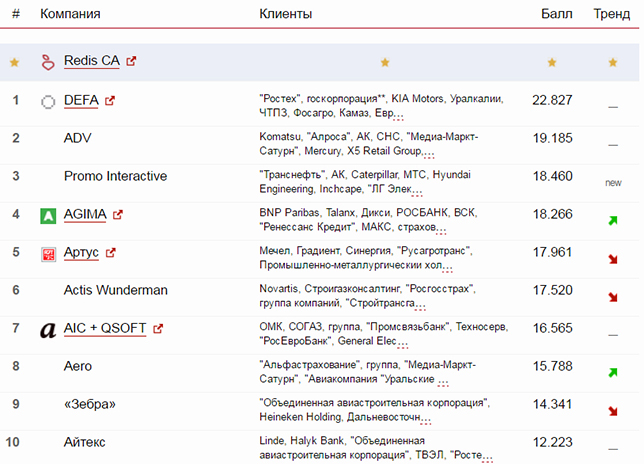
Task: Expand truncated clients of AIC + QSOFT
Action: 403,345
